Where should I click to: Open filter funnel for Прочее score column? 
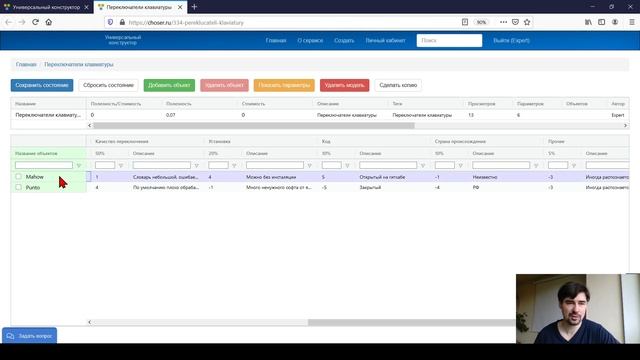tap(574, 166)
